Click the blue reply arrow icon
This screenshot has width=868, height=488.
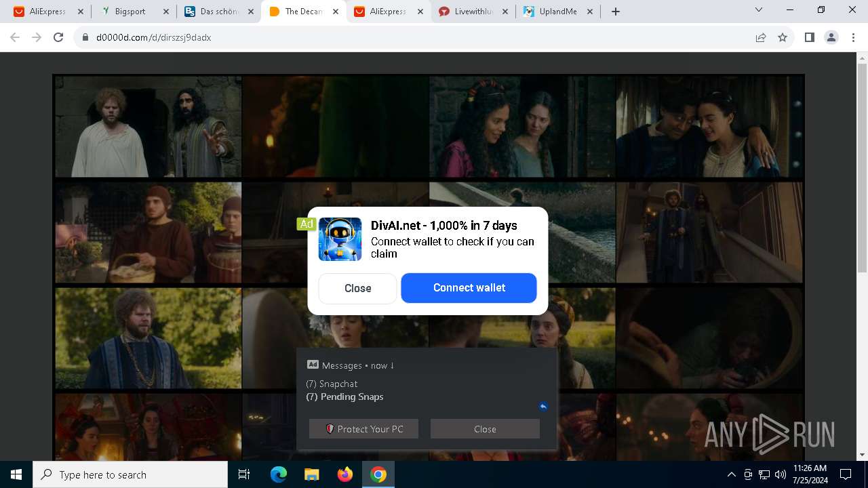543,406
